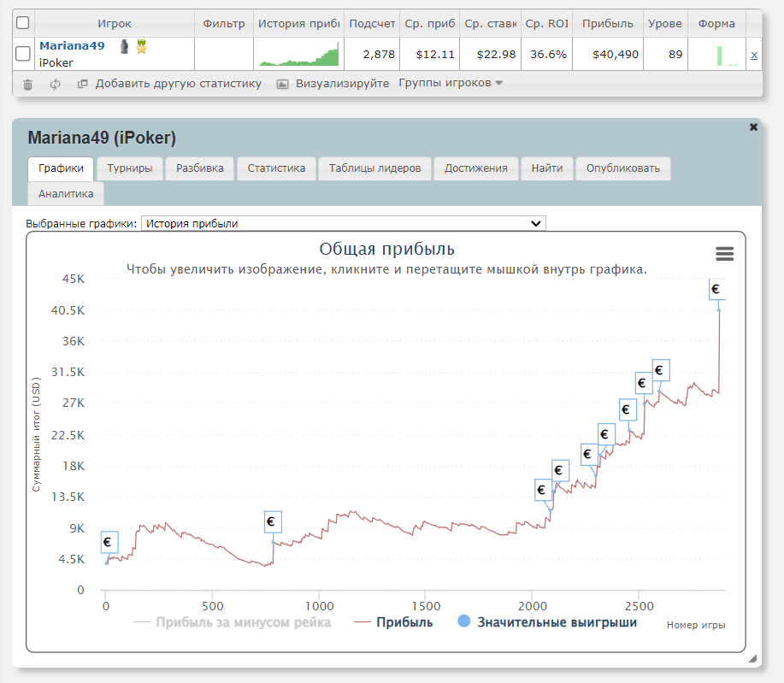The height and width of the screenshot is (683, 784).
Task: Expand the Группы игроков menu
Action: [x=451, y=83]
